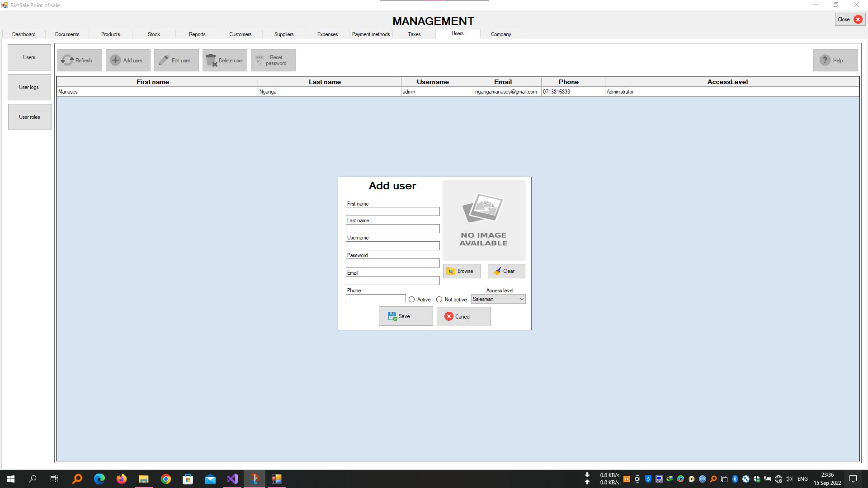
Task: Click the Add user plus icon
Action: pyautogui.click(x=115, y=60)
